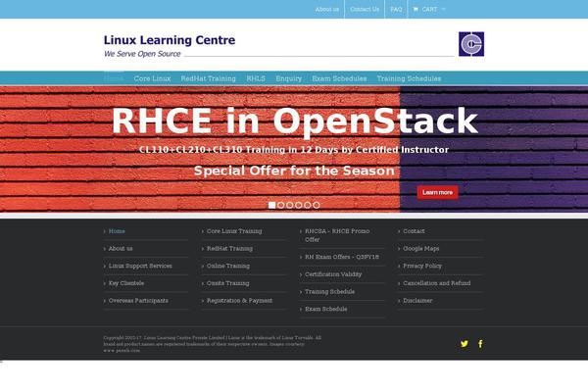Open Linux Support Services link
This screenshot has height=392, width=588.
coord(140,266)
